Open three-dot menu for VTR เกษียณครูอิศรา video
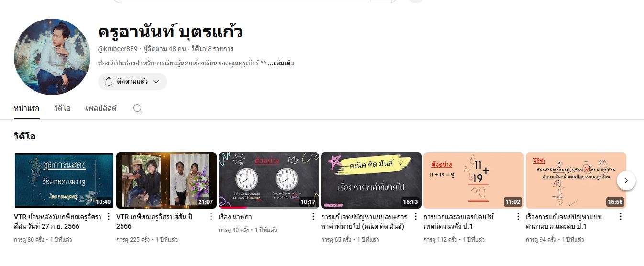Viewport: 644px width, 266px height. tap(211, 216)
